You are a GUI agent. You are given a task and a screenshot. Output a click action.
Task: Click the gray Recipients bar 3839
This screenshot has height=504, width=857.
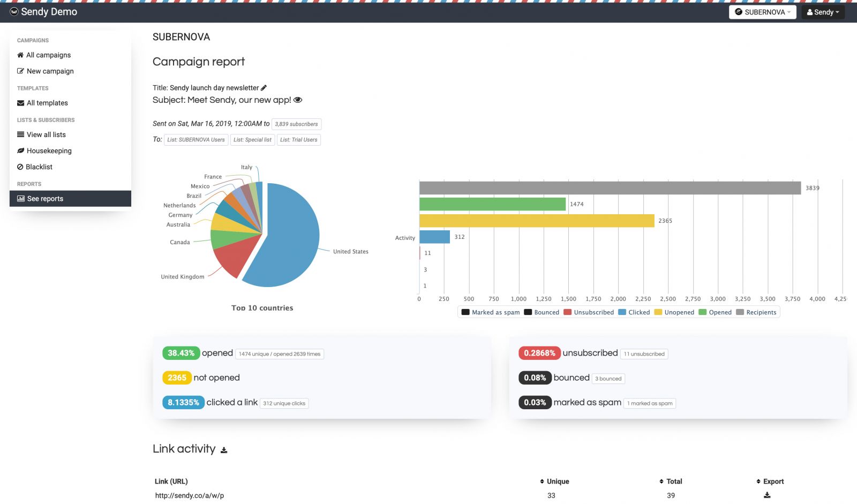pyautogui.click(x=610, y=188)
